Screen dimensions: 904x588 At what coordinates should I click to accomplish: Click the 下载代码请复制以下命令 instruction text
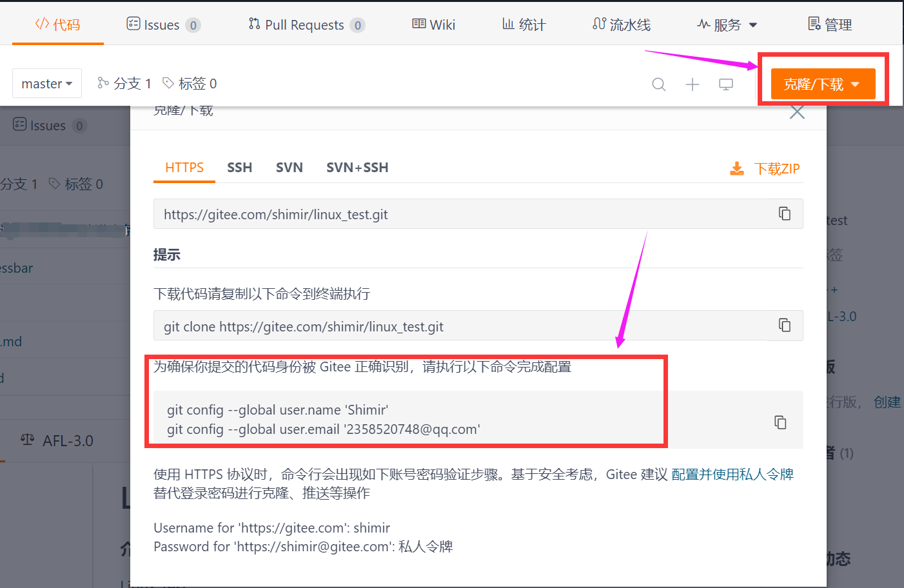262,294
